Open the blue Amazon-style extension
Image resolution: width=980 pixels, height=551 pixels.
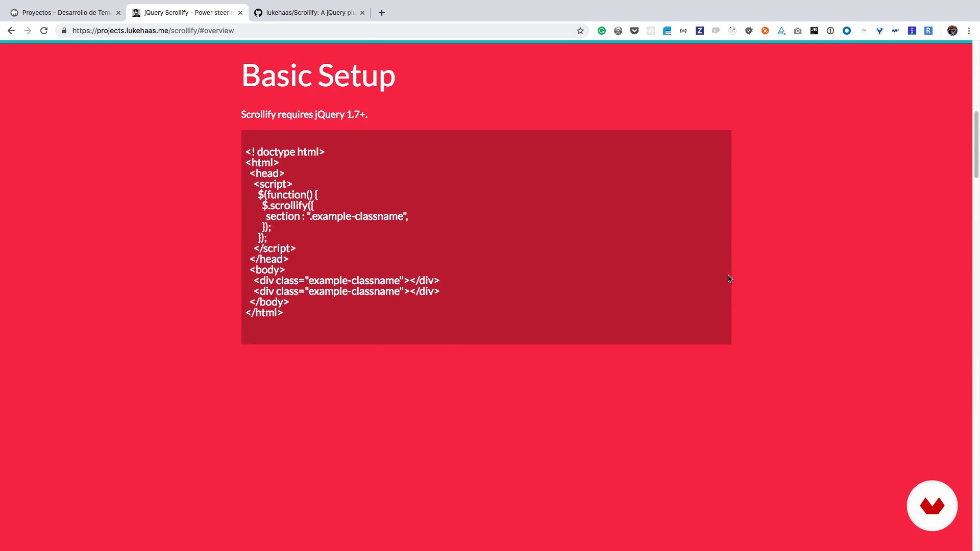tap(667, 31)
